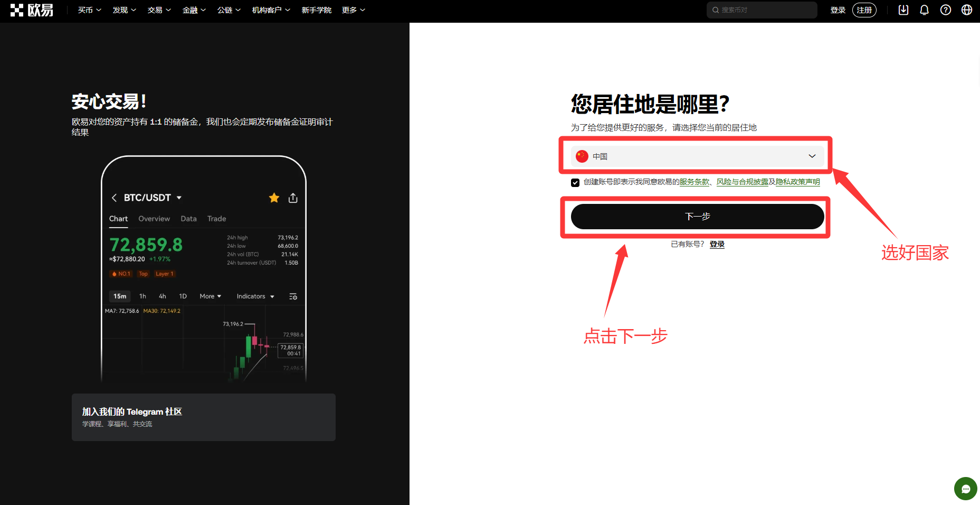Open the Telegram community banner
This screenshot has height=505, width=980.
[x=204, y=417]
